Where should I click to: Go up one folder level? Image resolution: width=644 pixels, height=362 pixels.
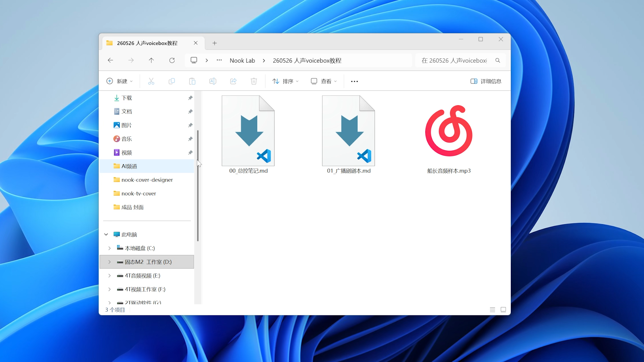151,60
